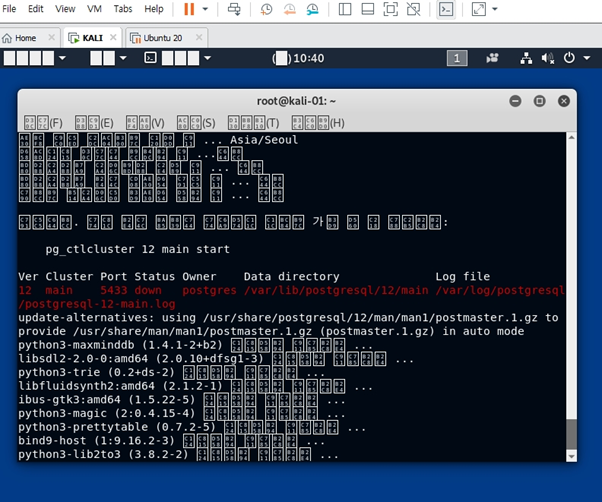
Task: Click 'Data directory' column header text
Action: click(291, 276)
